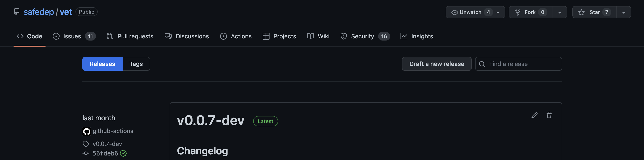Expand the Star lists dropdown arrow

tap(624, 12)
